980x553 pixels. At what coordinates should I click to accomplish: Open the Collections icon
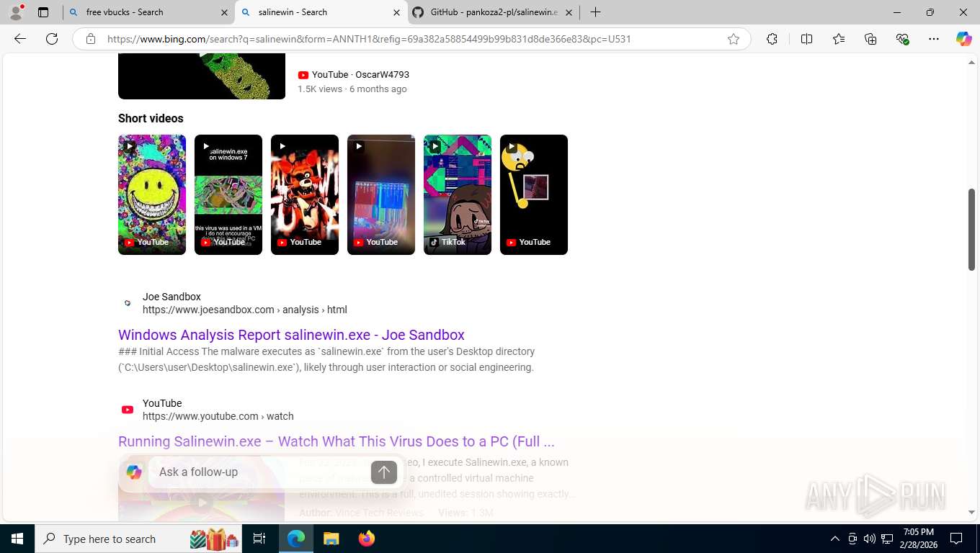[x=870, y=39]
